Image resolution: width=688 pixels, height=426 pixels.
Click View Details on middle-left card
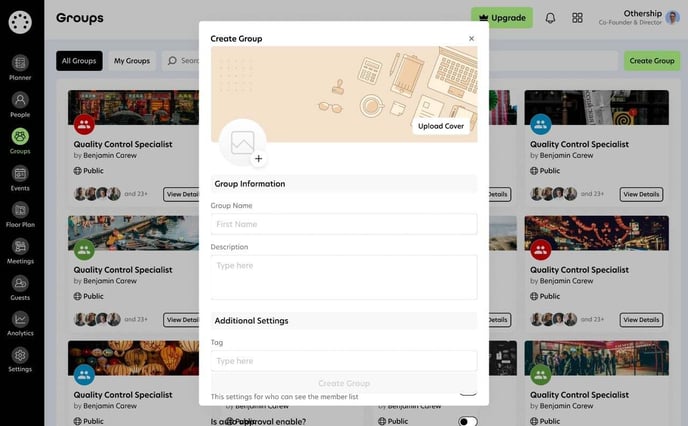pos(181,320)
